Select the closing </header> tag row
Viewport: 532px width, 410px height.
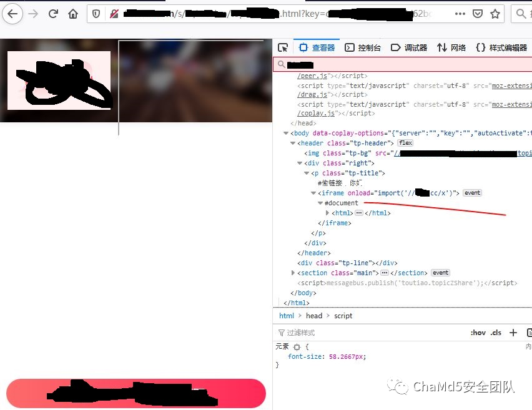coord(314,253)
